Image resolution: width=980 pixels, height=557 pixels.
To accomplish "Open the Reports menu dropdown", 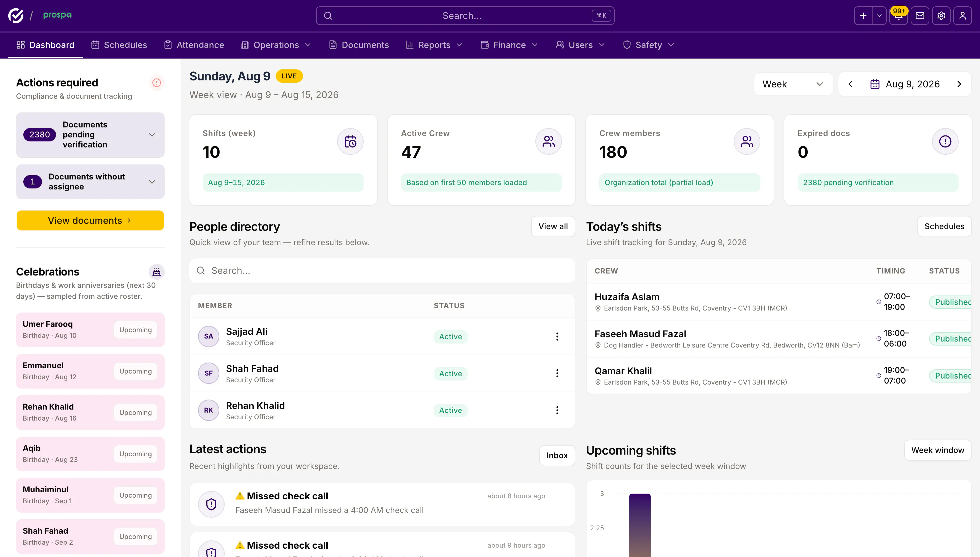I will coord(434,45).
